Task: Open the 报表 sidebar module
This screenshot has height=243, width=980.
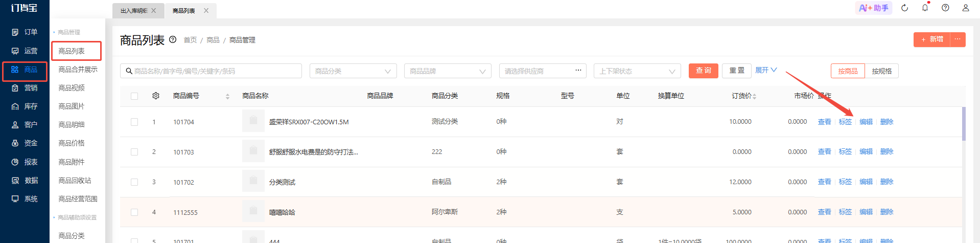Action: (x=25, y=162)
